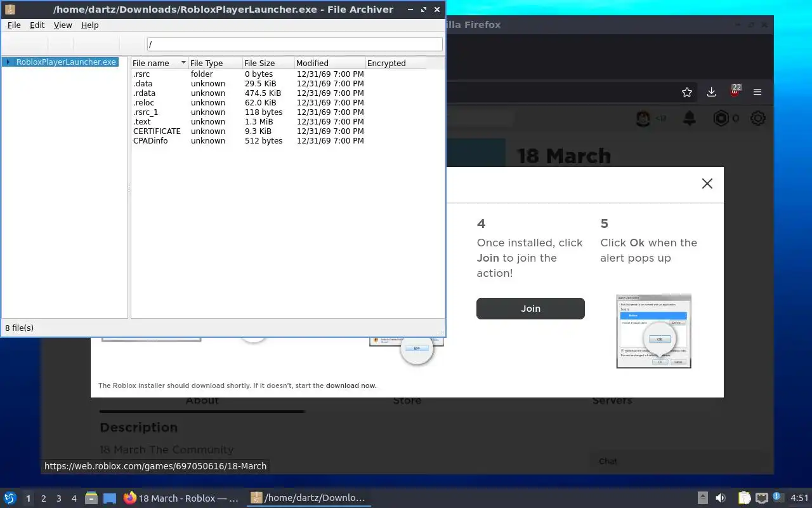Click the '474.5 KiB' size cell
Screen dimensions: 812x508
(x=263, y=93)
